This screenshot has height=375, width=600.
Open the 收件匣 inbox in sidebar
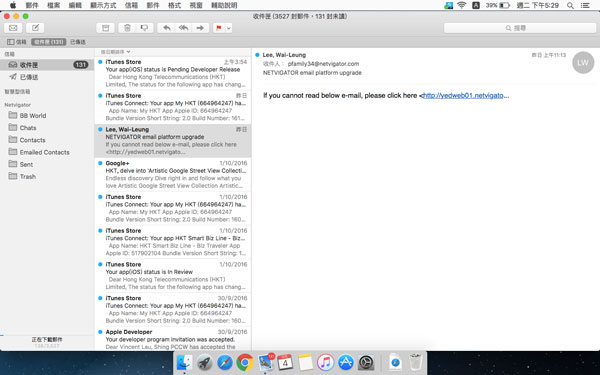click(x=47, y=65)
